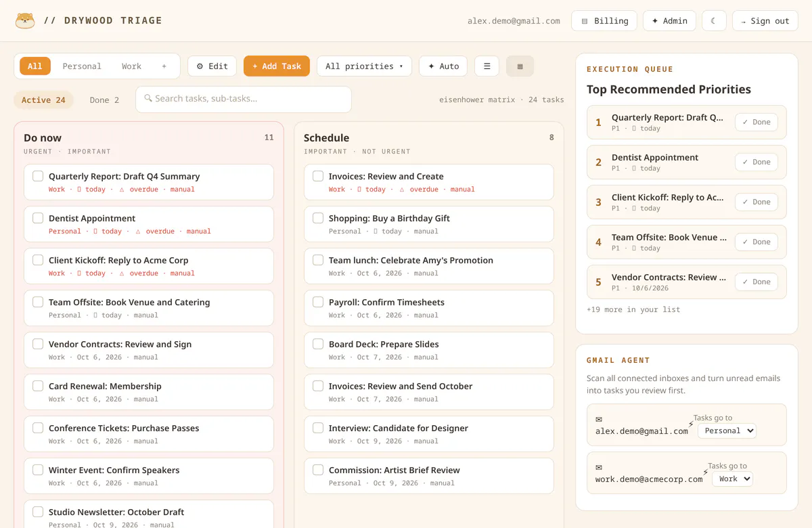Check off Shopping: Buy a Birthday Gift

pos(318,218)
